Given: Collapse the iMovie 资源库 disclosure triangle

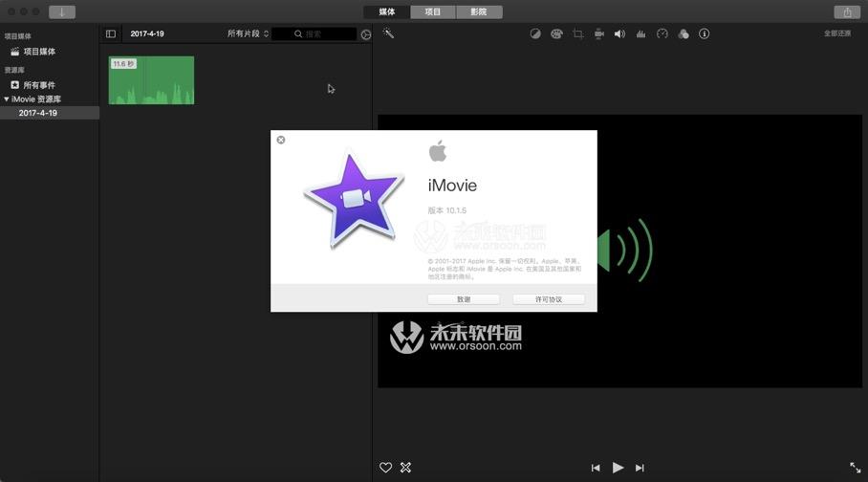Looking at the screenshot, I should [x=6, y=99].
